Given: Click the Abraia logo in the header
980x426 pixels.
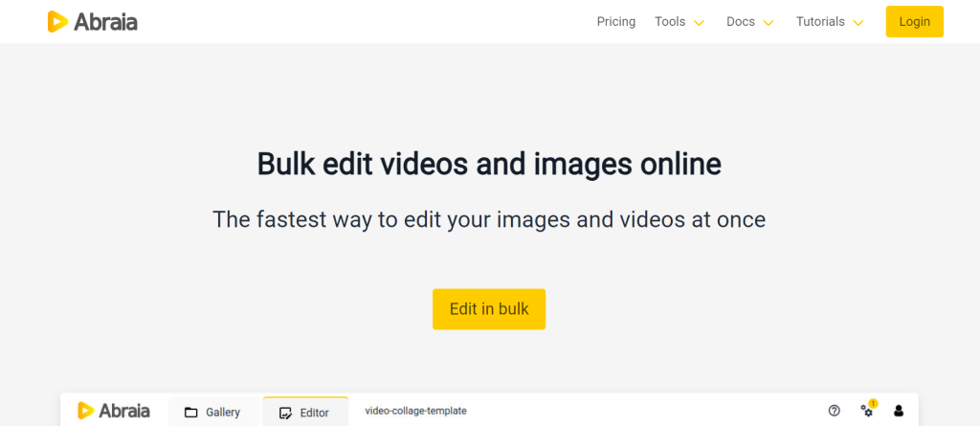Looking at the screenshot, I should (x=93, y=22).
